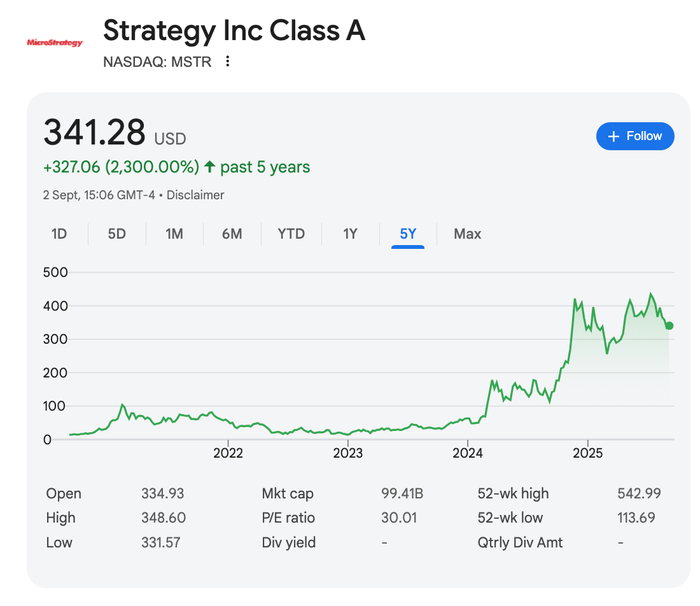Click the Strategy Inc Class A title
Image resolution: width=700 pixels, height=606 pixels.
pyautogui.click(x=234, y=31)
